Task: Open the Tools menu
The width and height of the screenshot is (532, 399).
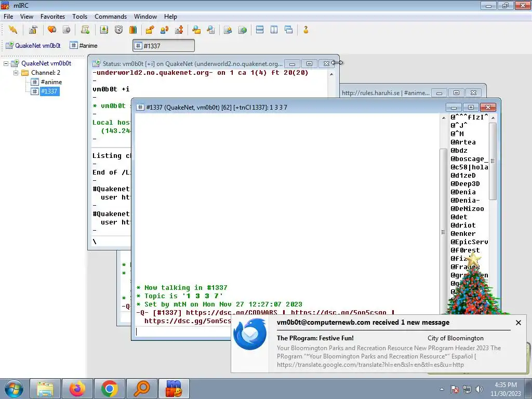Action: point(79,17)
